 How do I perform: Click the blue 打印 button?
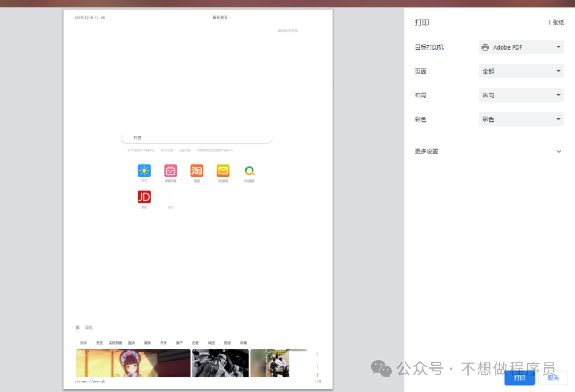[x=520, y=378]
